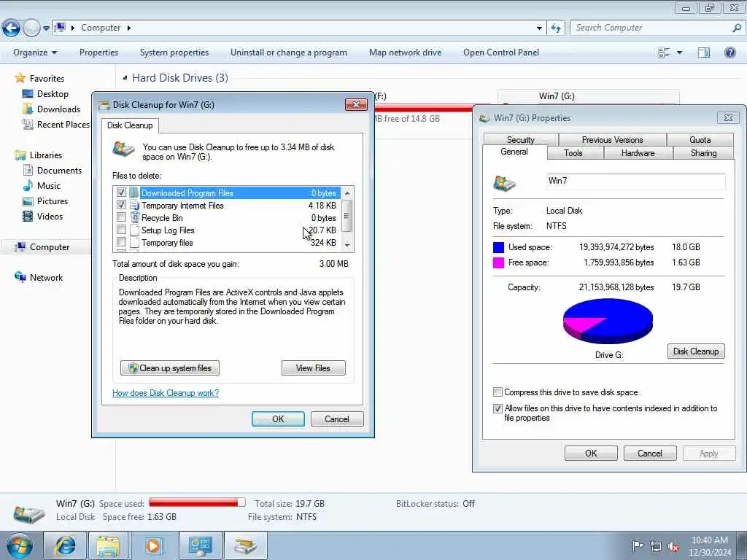Open the Videos library
This screenshot has width=747, height=560.
tap(50, 216)
